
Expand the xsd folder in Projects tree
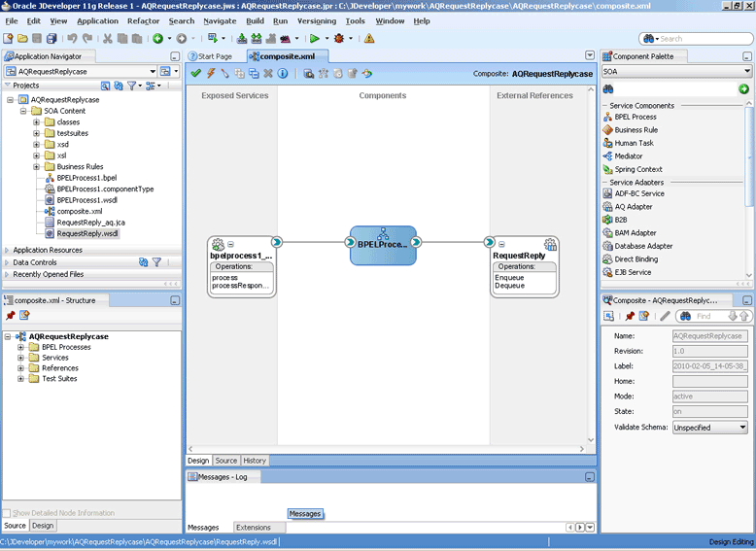tap(36, 144)
